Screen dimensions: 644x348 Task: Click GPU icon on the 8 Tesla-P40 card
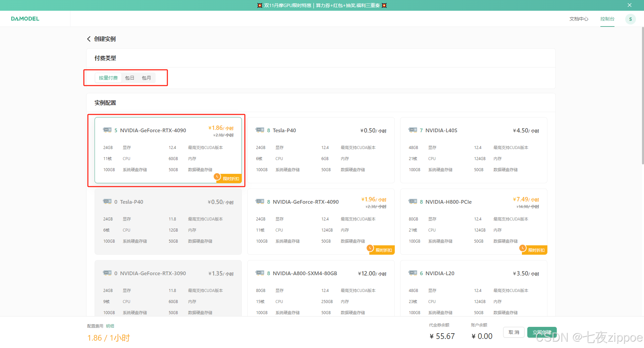260,130
